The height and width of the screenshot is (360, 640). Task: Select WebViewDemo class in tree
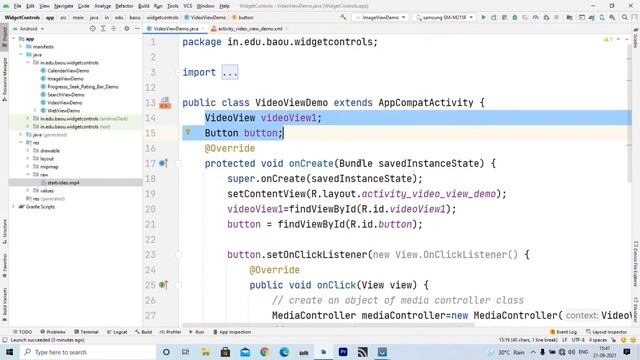tap(63, 111)
